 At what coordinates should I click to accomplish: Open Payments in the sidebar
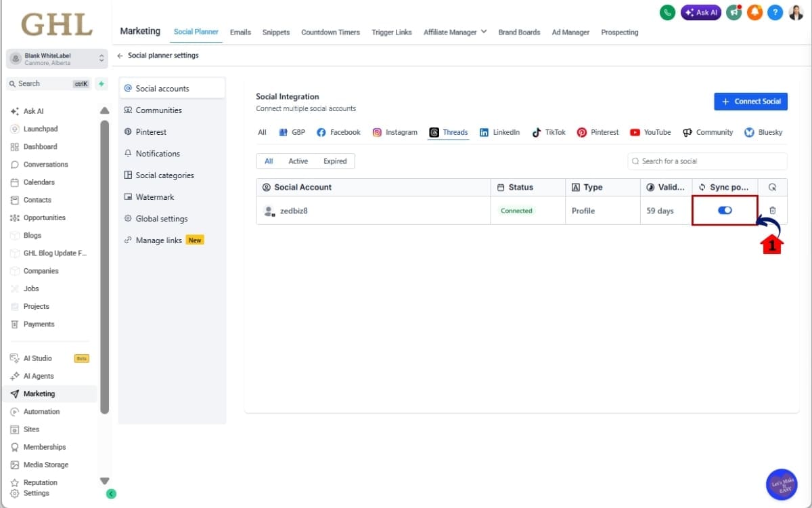click(39, 324)
